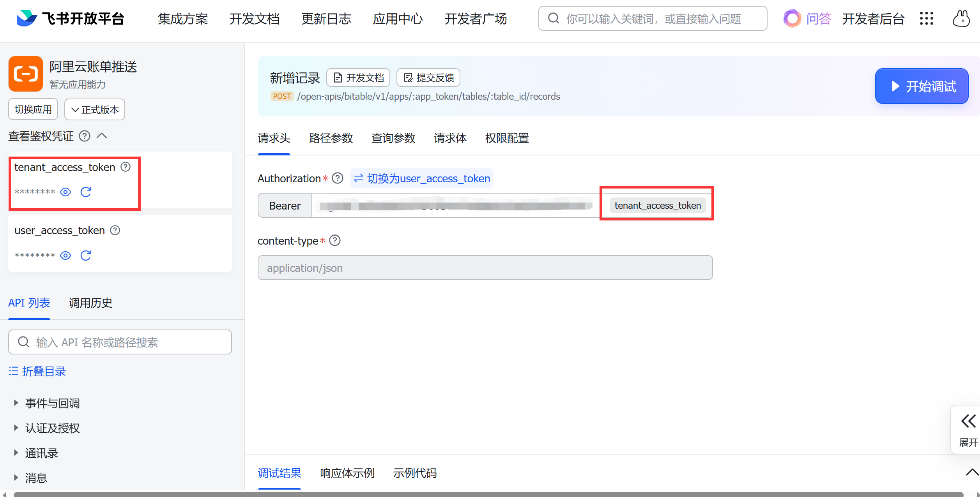Reveal the tenant_access_token value with eye icon

(x=65, y=192)
